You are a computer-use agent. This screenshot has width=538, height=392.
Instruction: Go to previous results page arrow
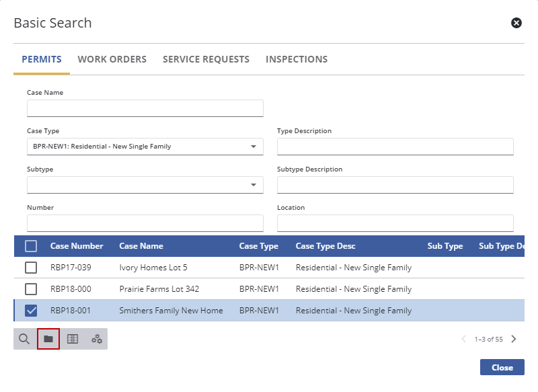click(464, 339)
